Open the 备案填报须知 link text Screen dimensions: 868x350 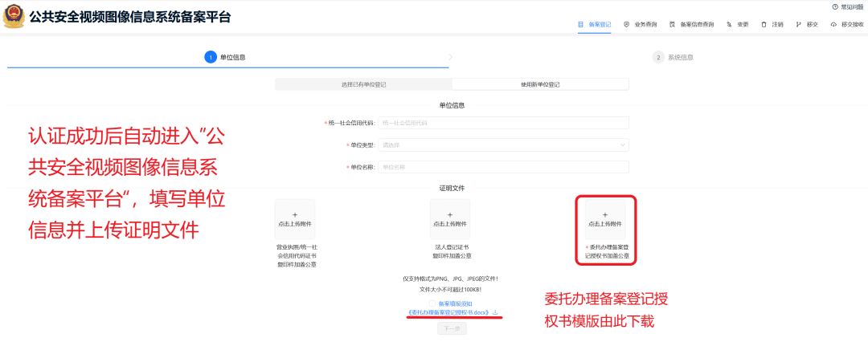(x=455, y=303)
